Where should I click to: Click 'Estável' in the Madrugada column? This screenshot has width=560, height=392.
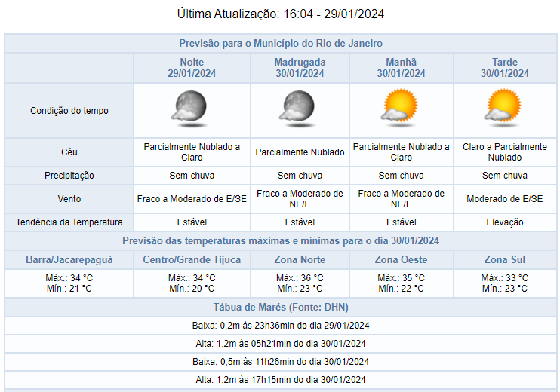pyautogui.click(x=300, y=222)
